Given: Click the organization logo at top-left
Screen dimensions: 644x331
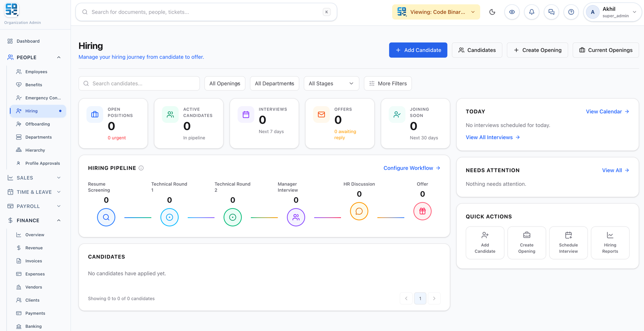Looking at the screenshot, I should [11, 10].
